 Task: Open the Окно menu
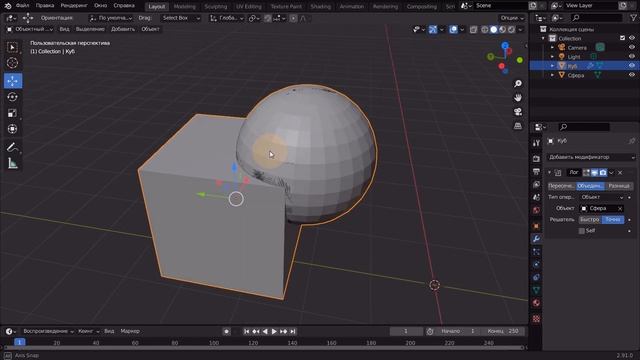pyautogui.click(x=100, y=6)
